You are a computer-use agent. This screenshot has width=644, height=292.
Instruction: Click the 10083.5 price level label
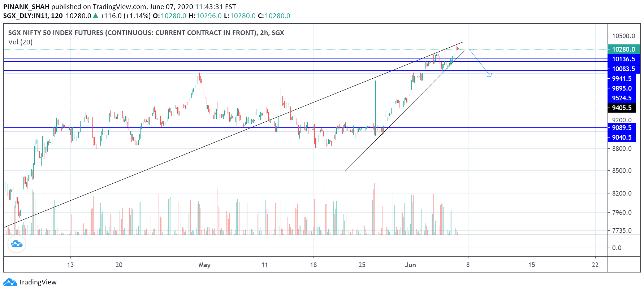(x=624, y=69)
